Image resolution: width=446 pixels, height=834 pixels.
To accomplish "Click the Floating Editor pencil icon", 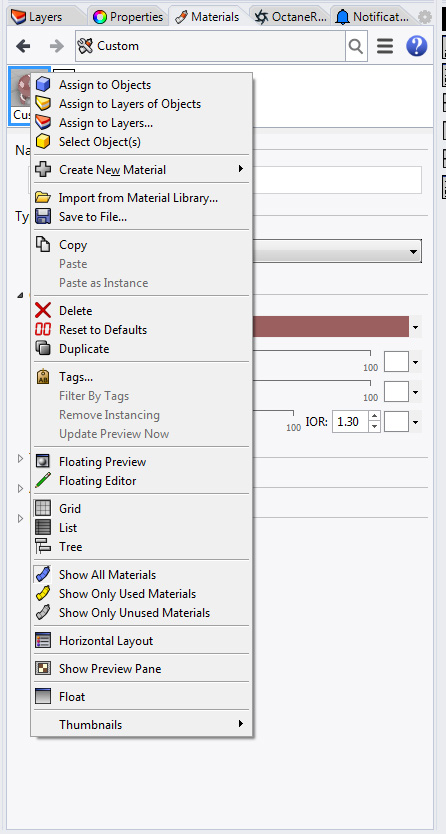I will click(x=43, y=481).
